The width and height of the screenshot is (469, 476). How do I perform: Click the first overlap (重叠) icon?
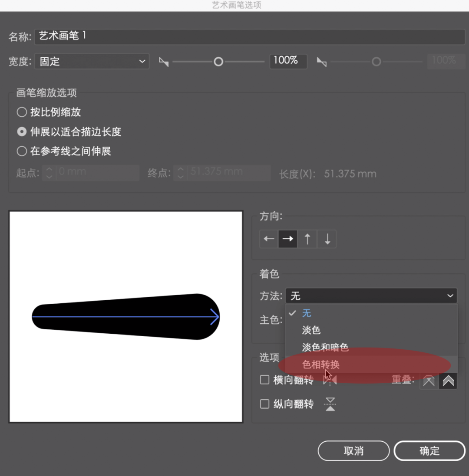[429, 381]
